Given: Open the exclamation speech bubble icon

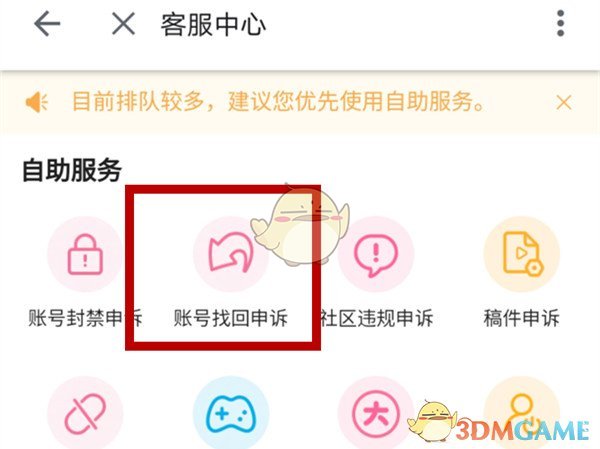Looking at the screenshot, I should (x=376, y=254).
